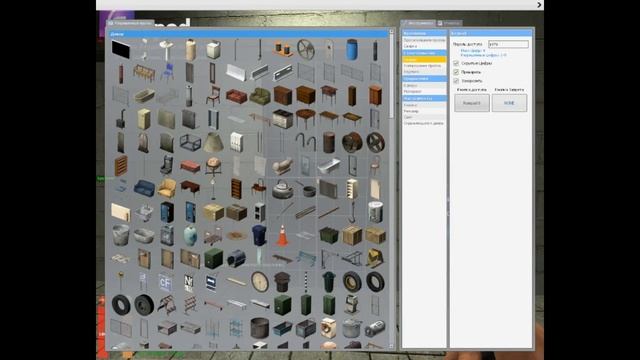
Task: Choose the cooking pot with lid prop
Action: (x=351, y=328)
